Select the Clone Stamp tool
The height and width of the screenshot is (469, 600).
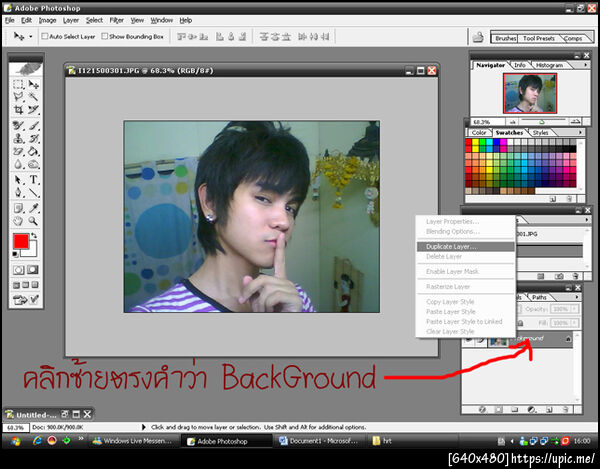coord(18,138)
